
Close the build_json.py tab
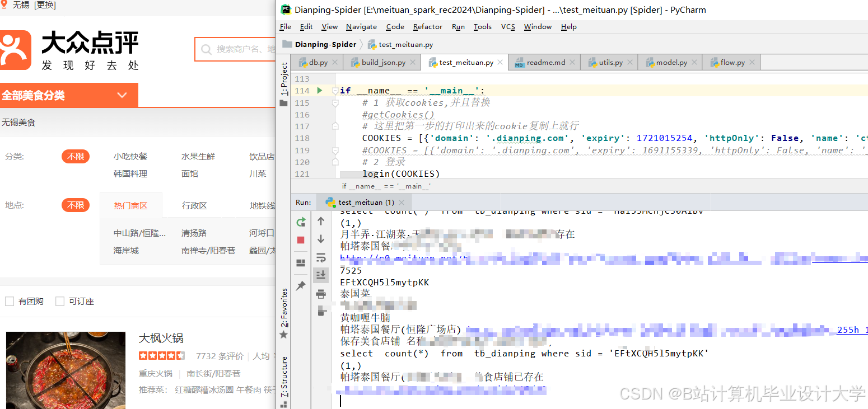click(x=413, y=63)
